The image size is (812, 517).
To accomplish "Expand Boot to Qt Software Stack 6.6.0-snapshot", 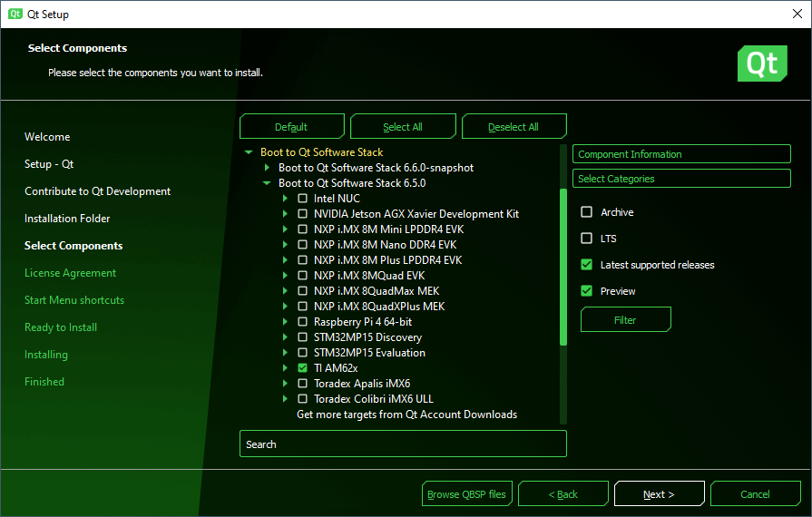I will [267, 168].
